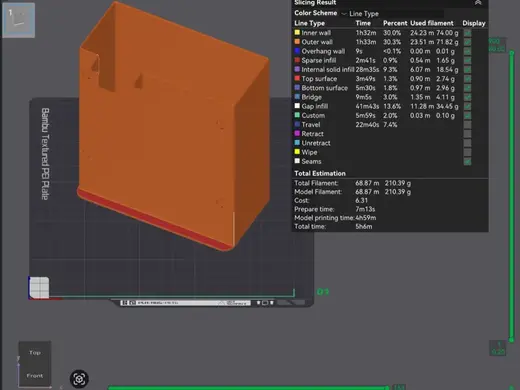The image size is (520, 390).
Task: Click the Seams row label
Action: pyautogui.click(x=311, y=161)
